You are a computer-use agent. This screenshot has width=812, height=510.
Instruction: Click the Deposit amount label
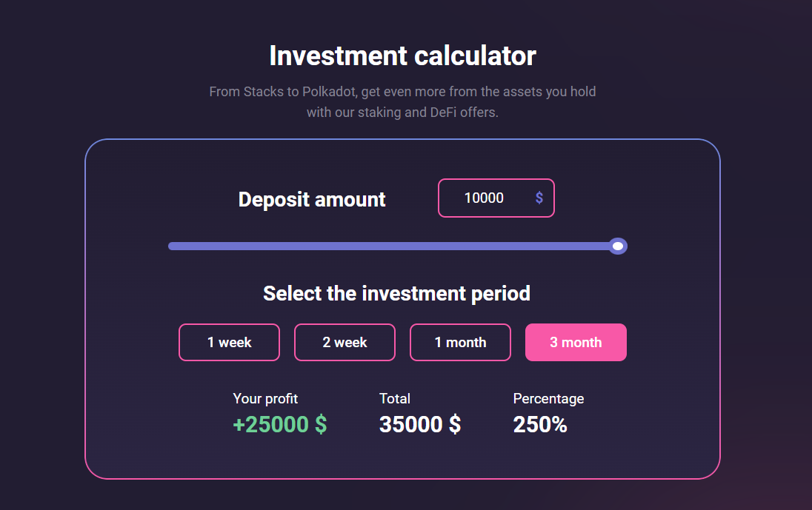[312, 200]
